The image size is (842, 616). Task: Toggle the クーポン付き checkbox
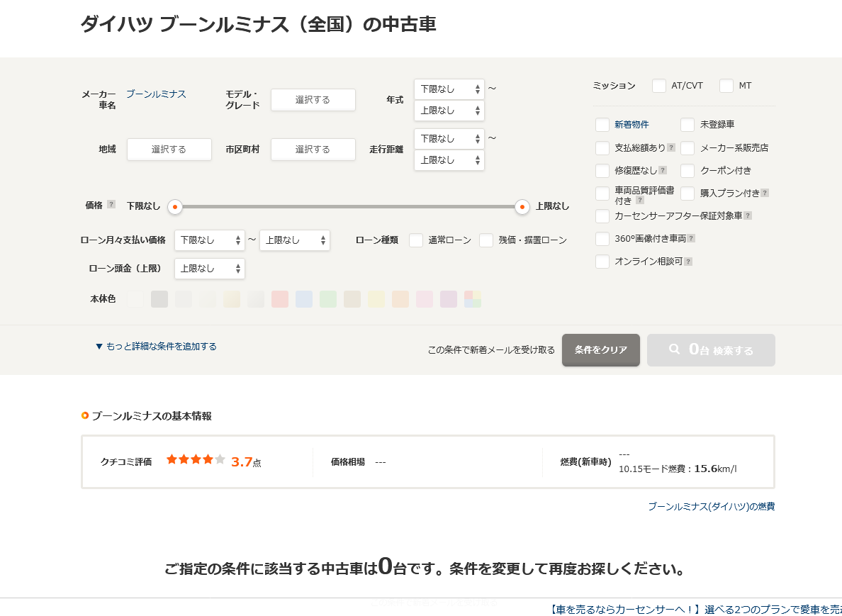point(688,171)
